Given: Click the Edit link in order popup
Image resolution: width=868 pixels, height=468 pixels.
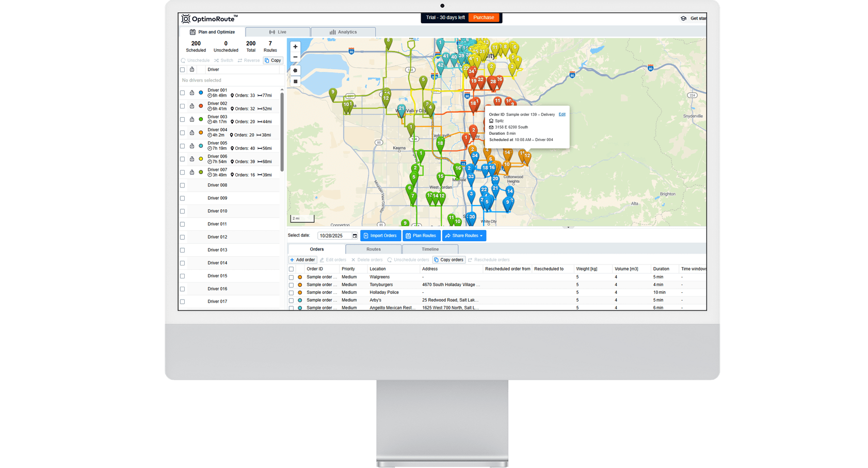Looking at the screenshot, I should coord(562,114).
